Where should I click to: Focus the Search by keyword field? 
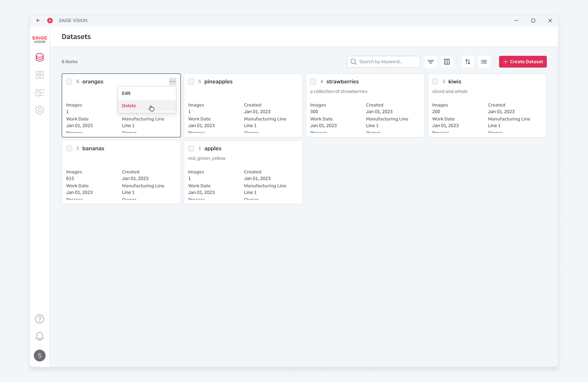click(383, 62)
